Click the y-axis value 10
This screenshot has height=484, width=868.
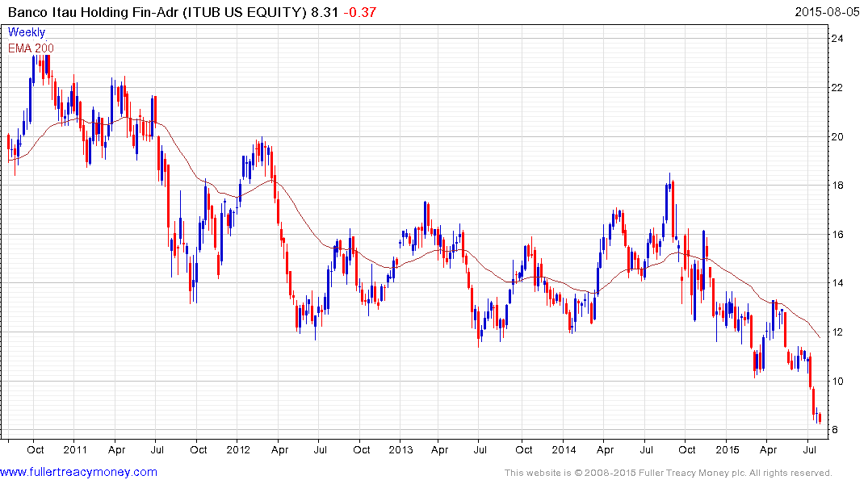point(837,381)
